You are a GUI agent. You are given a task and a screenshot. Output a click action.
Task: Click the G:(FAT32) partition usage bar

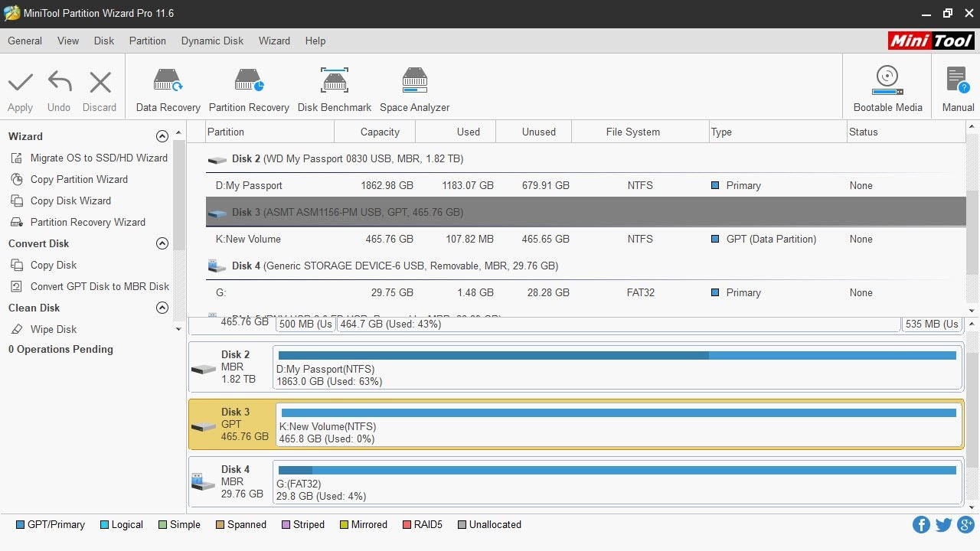pos(618,470)
